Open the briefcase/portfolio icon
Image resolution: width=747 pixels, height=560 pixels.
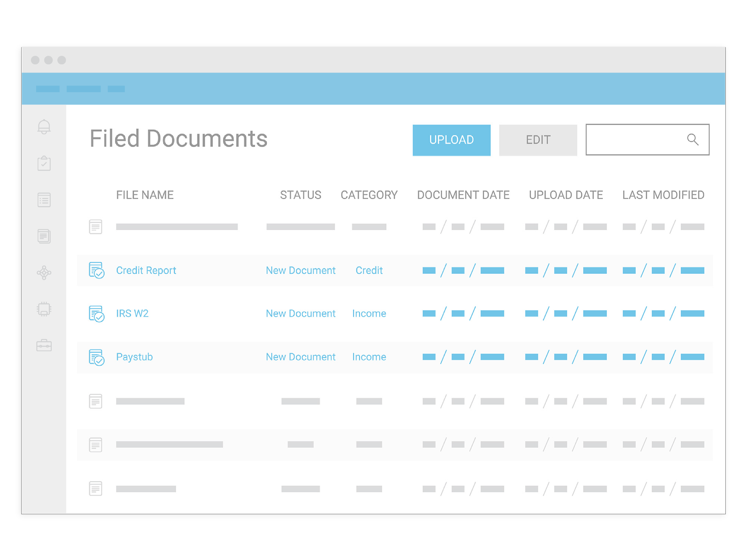44,346
